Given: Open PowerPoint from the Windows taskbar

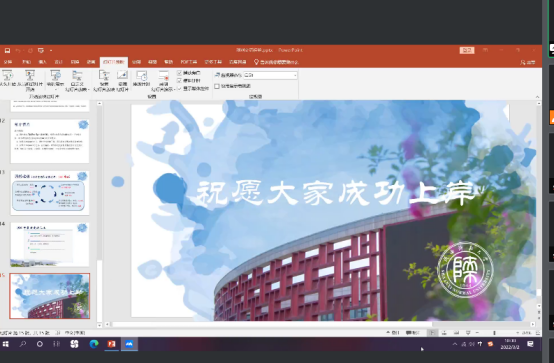Looking at the screenshot, I should 111,344.
